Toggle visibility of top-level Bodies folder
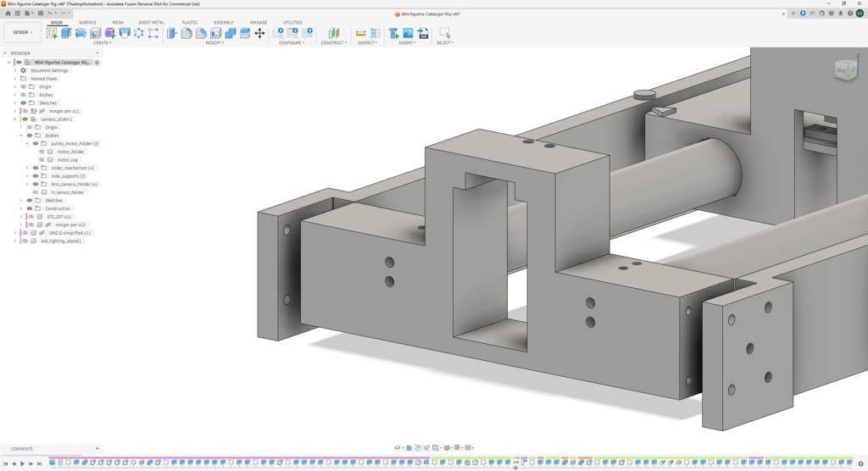Viewport: 868px width, 471px height. tap(23, 95)
